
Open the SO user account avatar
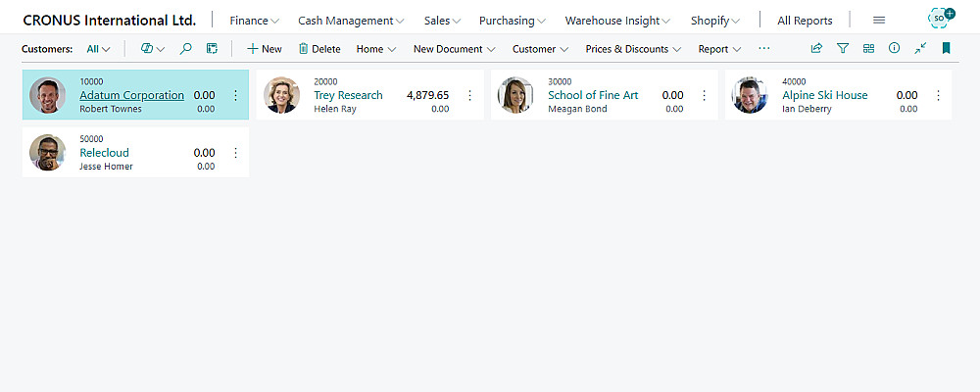coord(940,19)
